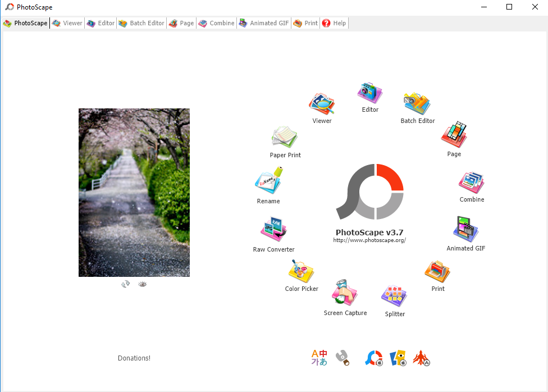Launch the Splitter tool

[394, 296]
